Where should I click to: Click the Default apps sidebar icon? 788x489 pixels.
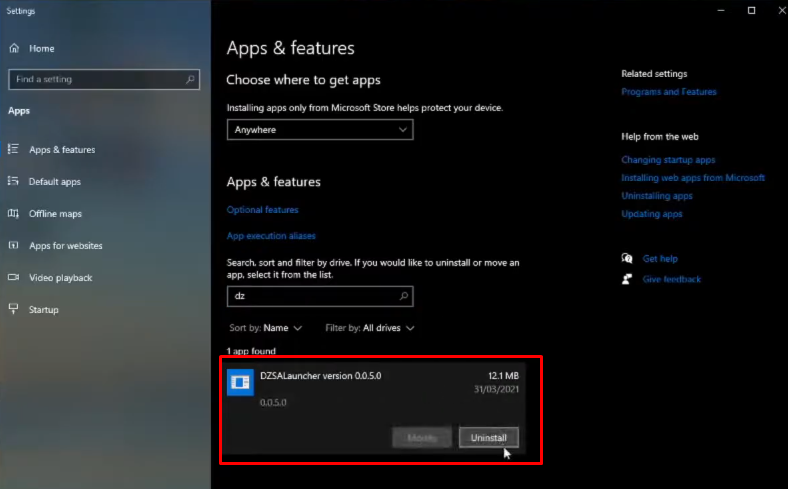point(13,181)
